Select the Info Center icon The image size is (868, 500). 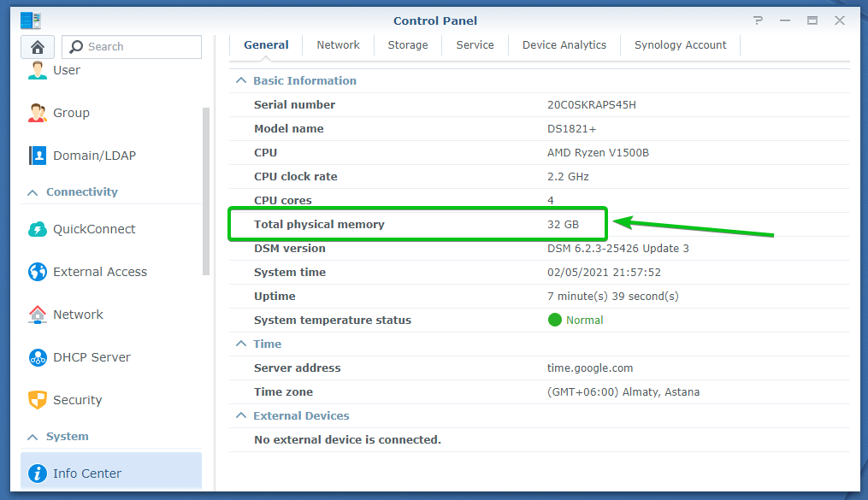(x=38, y=474)
